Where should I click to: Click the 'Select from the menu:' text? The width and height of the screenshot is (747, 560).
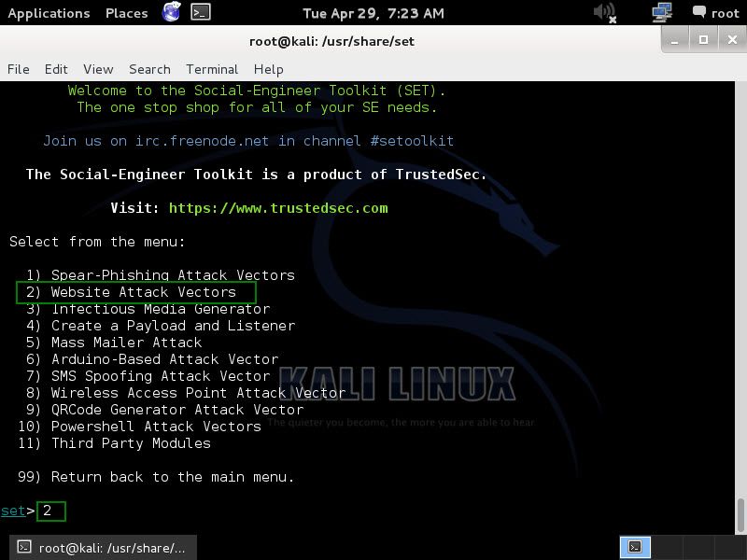click(x=97, y=242)
